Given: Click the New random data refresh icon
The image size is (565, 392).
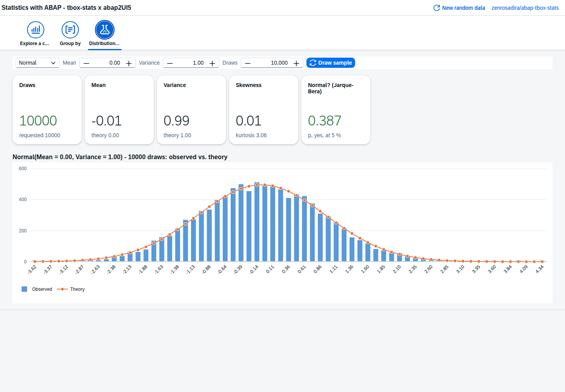Looking at the screenshot, I should point(437,8).
